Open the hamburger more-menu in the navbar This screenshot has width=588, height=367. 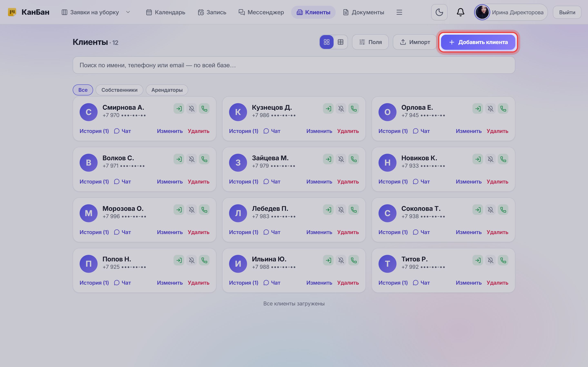(399, 12)
